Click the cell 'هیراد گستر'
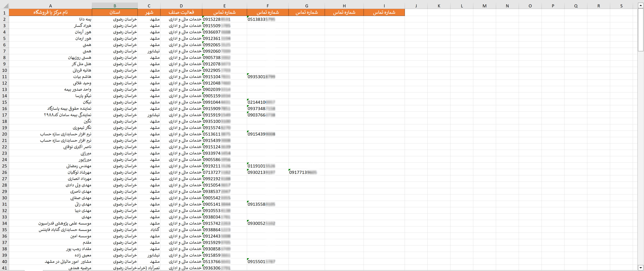 50,26
